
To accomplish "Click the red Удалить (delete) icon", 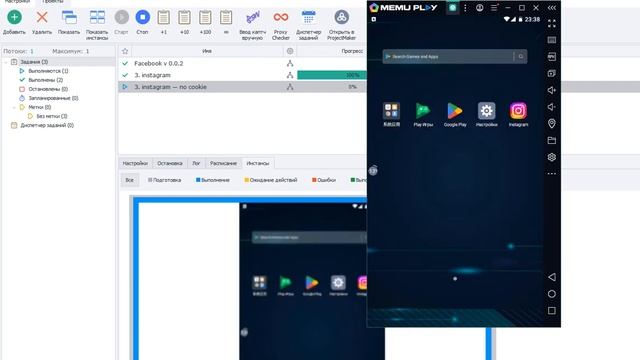I will (x=42, y=17).
